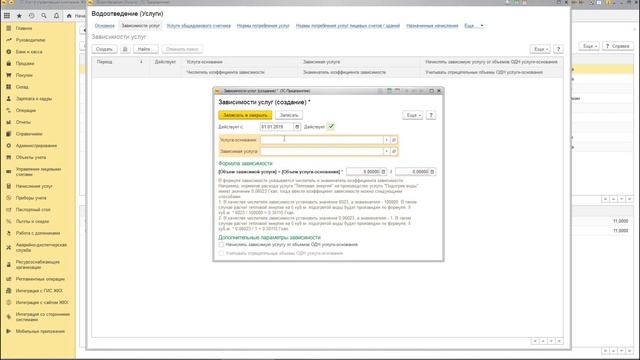640x360 pixels.
Task: Toggle Учитывать отрицательные объемы ОДН checkbox
Action: [221, 253]
